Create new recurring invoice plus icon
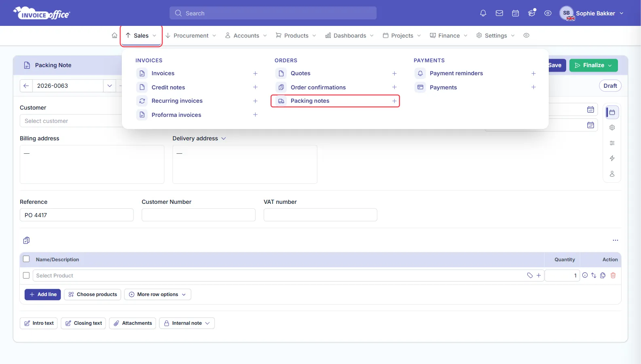The height and width of the screenshot is (364, 641). point(255,101)
